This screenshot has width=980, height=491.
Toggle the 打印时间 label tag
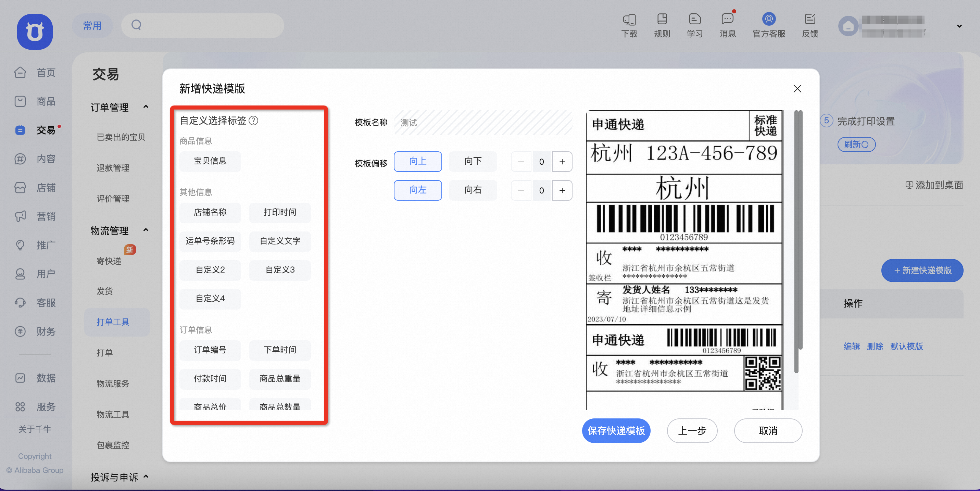[x=280, y=213]
